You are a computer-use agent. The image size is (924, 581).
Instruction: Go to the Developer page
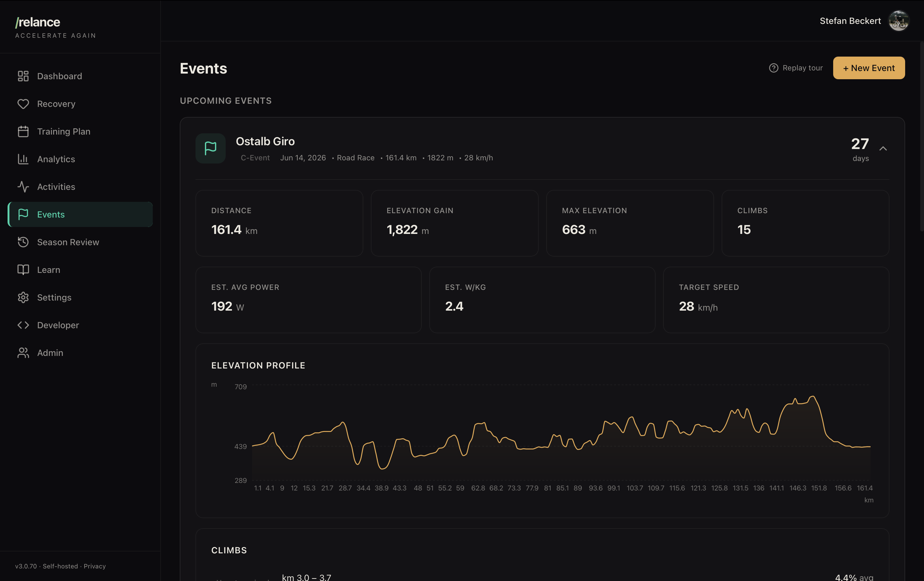tap(80, 325)
